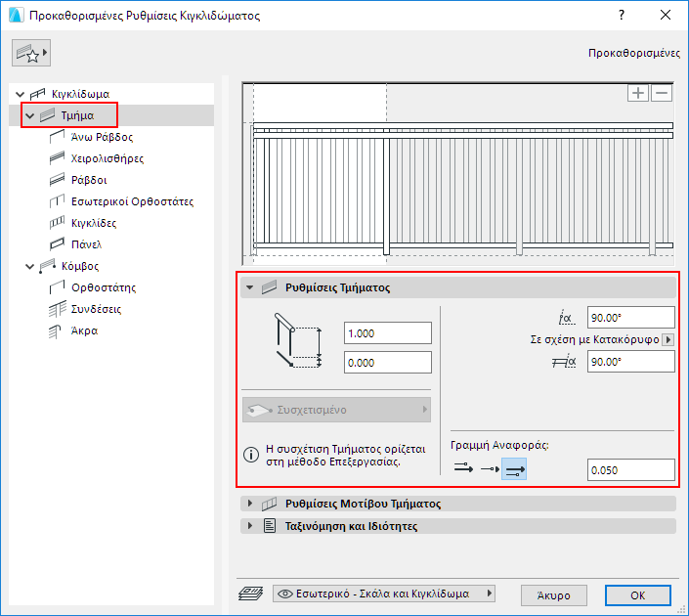Click the segment height diagram icon
This screenshot has height=616, width=689.
click(x=298, y=340)
